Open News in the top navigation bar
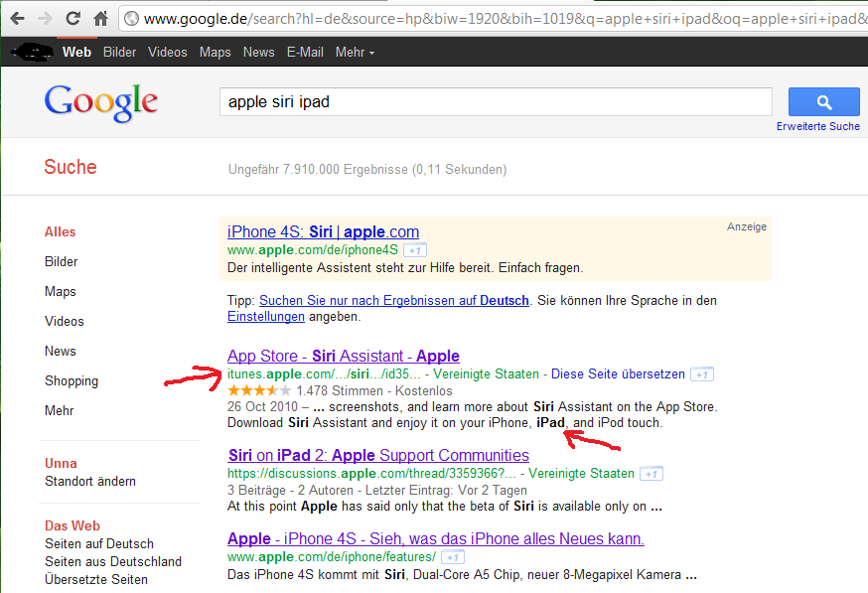The height and width of the screenshot is (593, 868). pos(258,52)
